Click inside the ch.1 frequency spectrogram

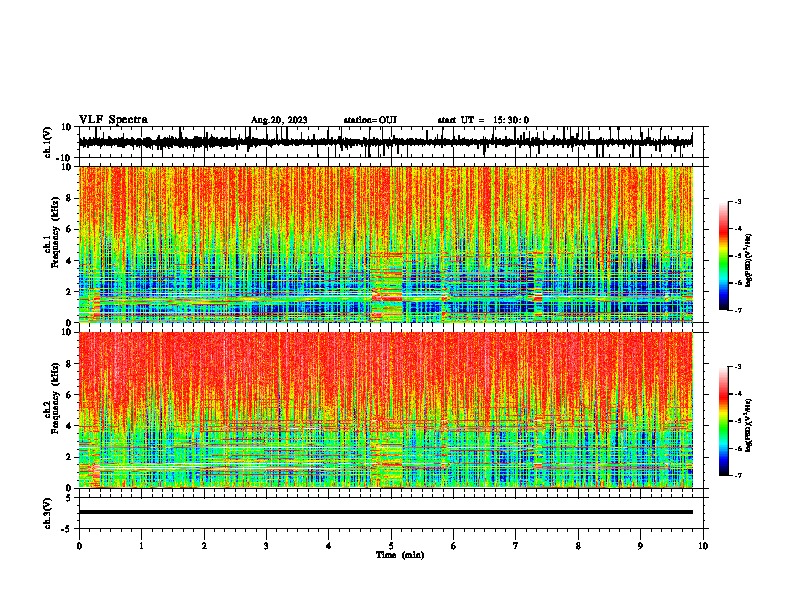386,244
